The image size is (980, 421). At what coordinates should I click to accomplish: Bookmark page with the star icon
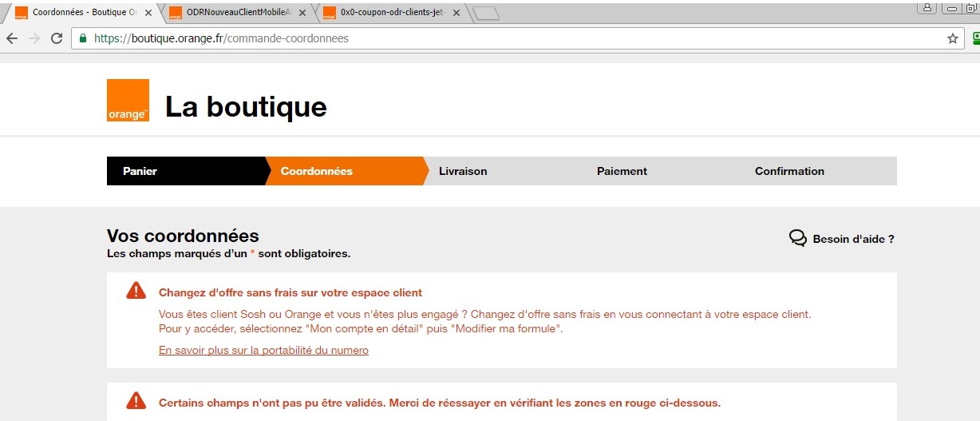952,38
